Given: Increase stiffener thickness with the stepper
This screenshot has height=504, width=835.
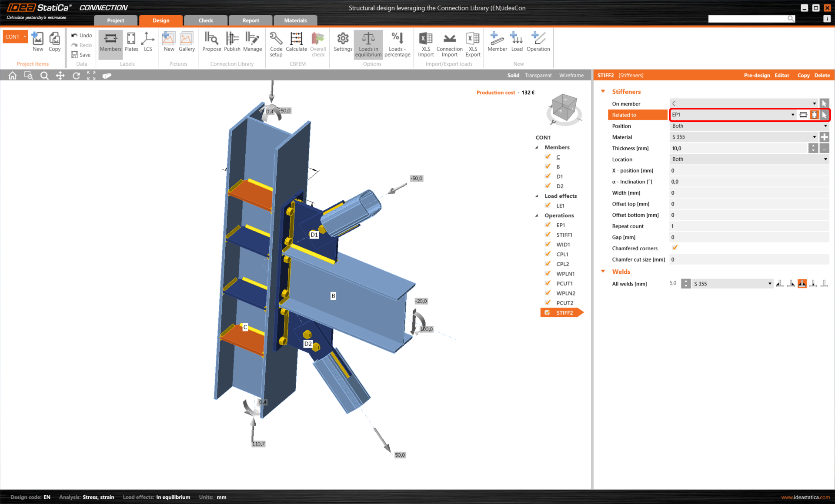Looking at the screenshot, I should pos(813,146).
